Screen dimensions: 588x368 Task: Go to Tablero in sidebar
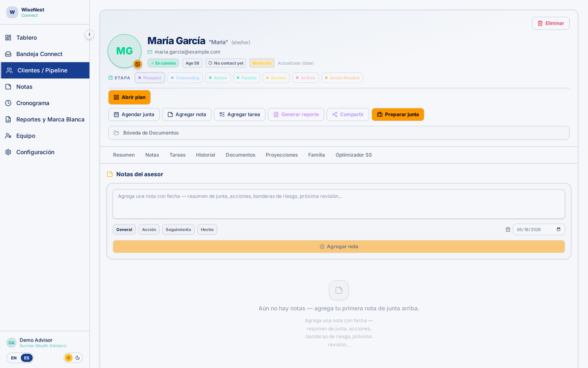(45, 38)
